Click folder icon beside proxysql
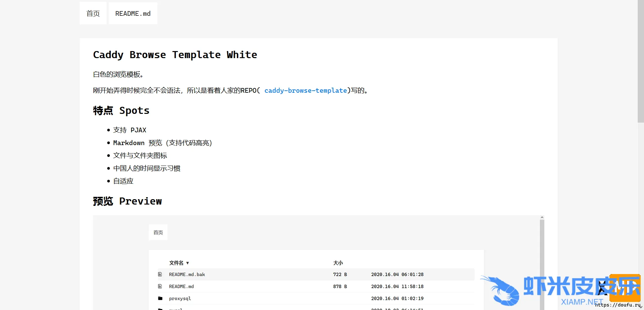The width and height of the screenshot is (644, 310). 160,298
